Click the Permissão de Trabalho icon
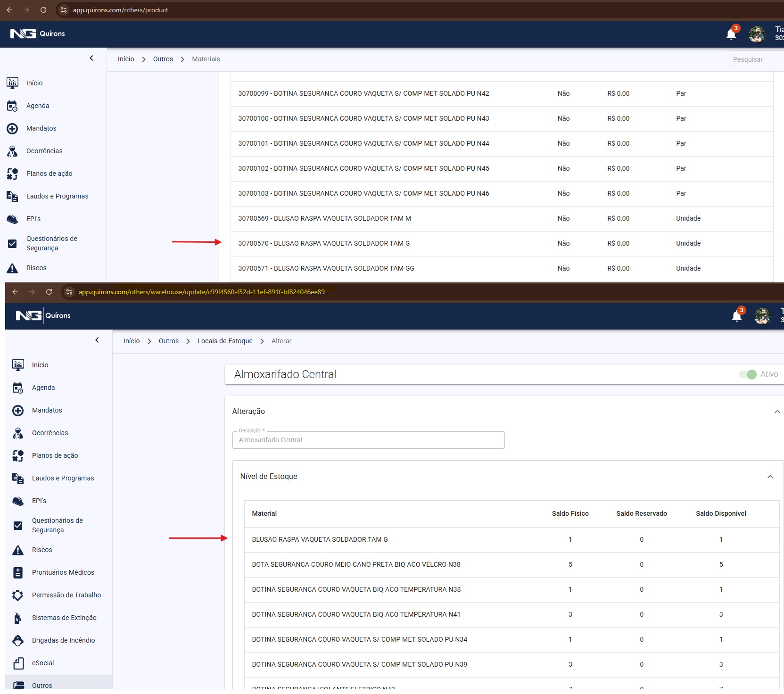Image resolution: width=784 pixels, height=694 pixels. coord(18,595)
